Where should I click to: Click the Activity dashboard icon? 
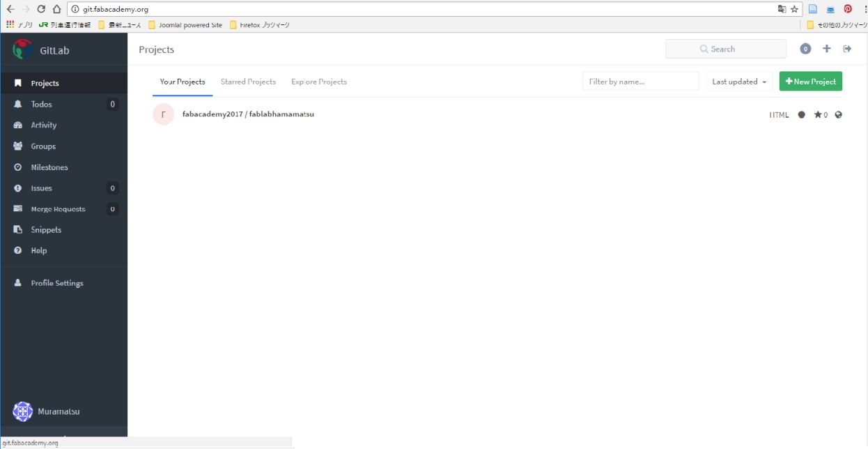click(18, 125)
